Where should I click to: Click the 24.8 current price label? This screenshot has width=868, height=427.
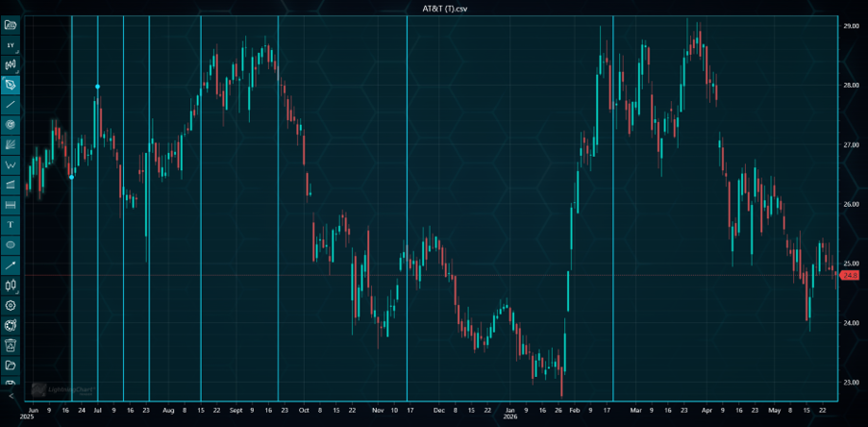click(849, 275)
